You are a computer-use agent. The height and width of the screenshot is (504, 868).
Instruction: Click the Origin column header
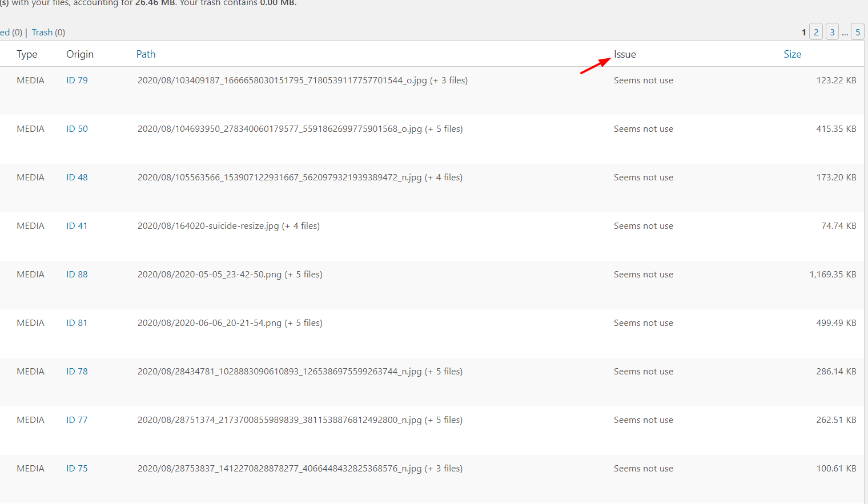point(80,54)
